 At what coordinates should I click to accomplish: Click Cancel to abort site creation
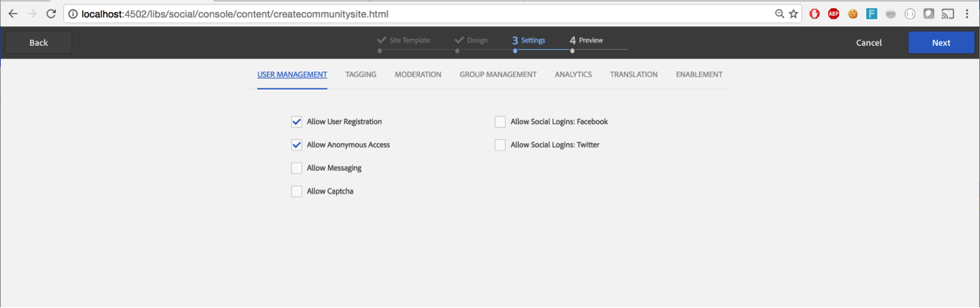click(x=868, y=43)
